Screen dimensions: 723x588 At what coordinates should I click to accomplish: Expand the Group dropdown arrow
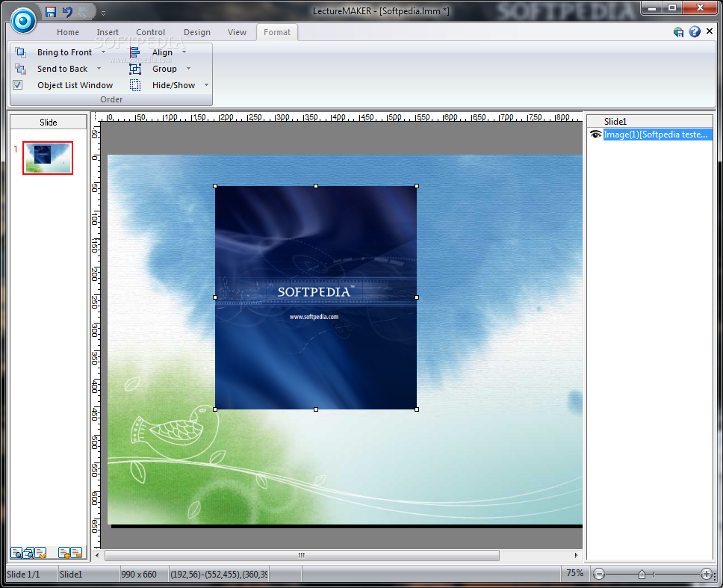188,69
